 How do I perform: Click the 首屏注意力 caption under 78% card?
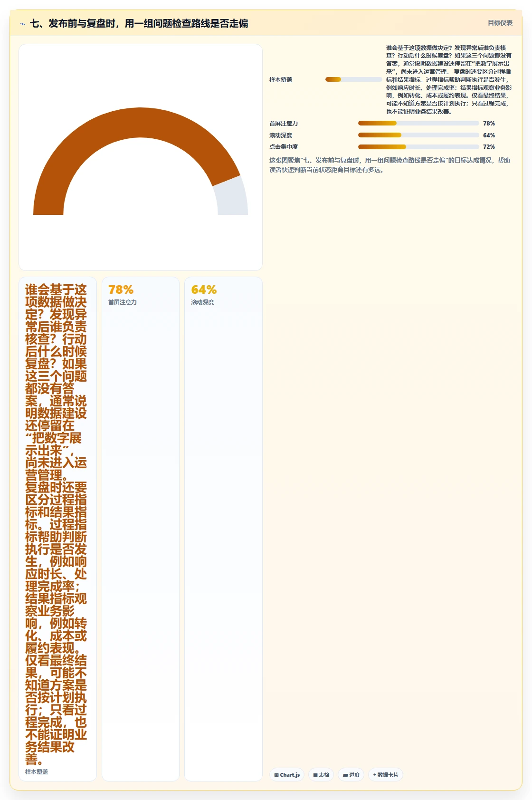tap(123, 302)
